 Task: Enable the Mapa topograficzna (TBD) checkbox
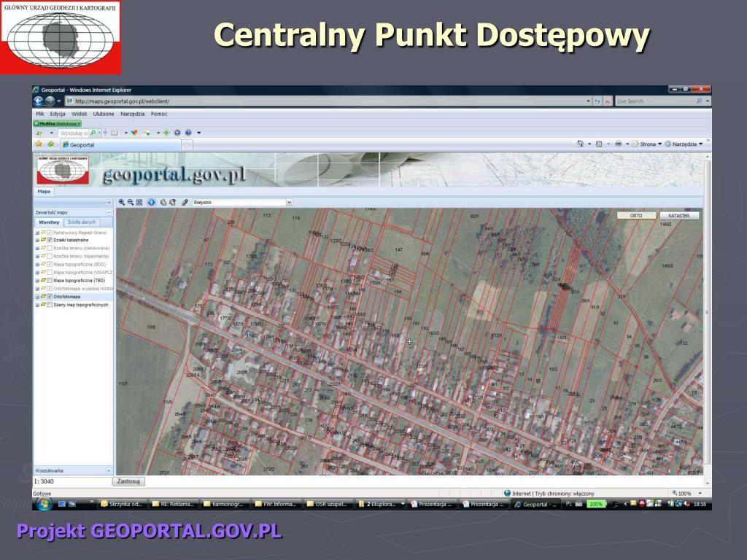(x=50, y=281)
